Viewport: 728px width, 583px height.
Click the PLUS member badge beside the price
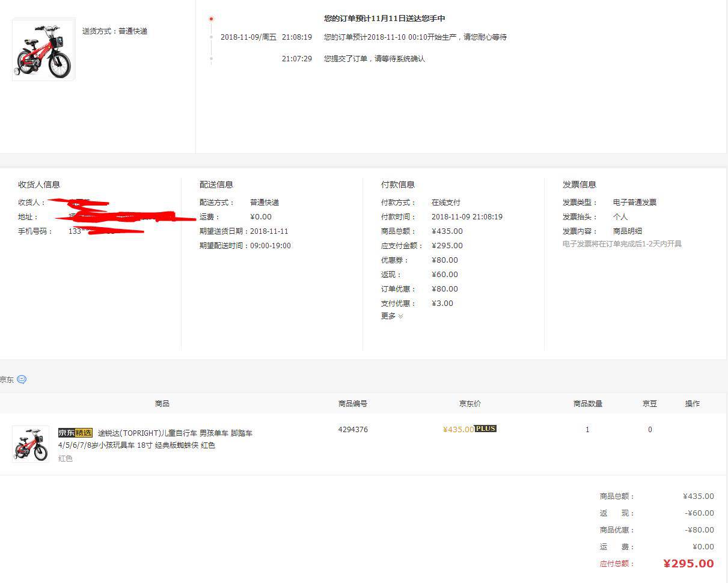click(486, 429)
